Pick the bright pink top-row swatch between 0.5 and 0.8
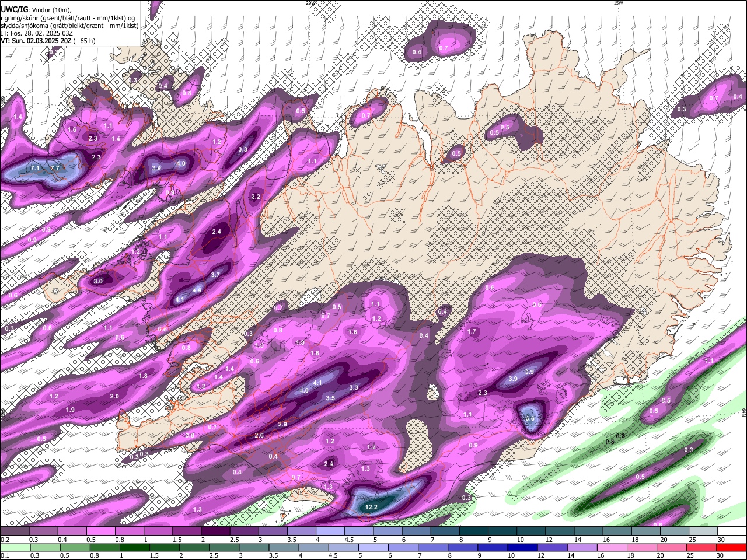Screen dimensions: 747x560 [x=100, y=531]
